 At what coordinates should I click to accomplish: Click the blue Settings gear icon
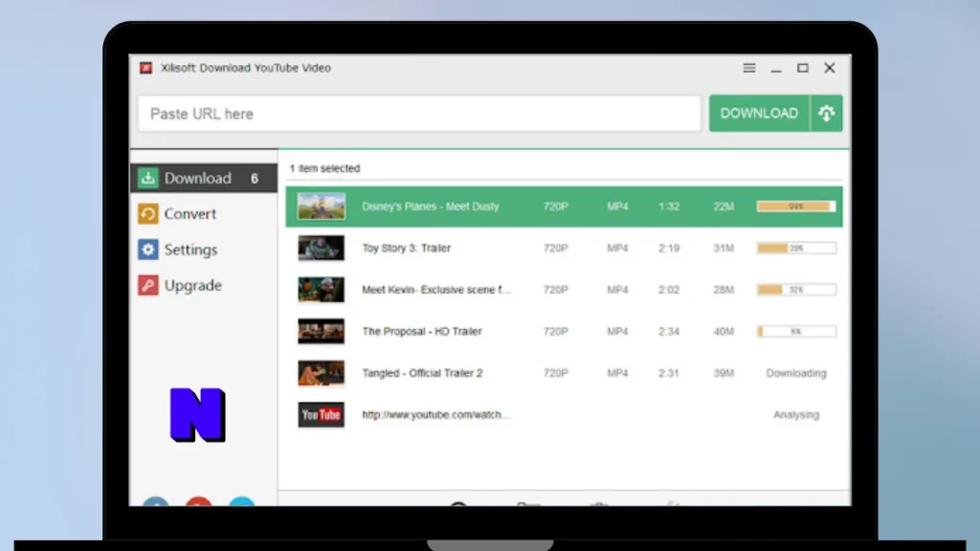[x=148, y=250]
